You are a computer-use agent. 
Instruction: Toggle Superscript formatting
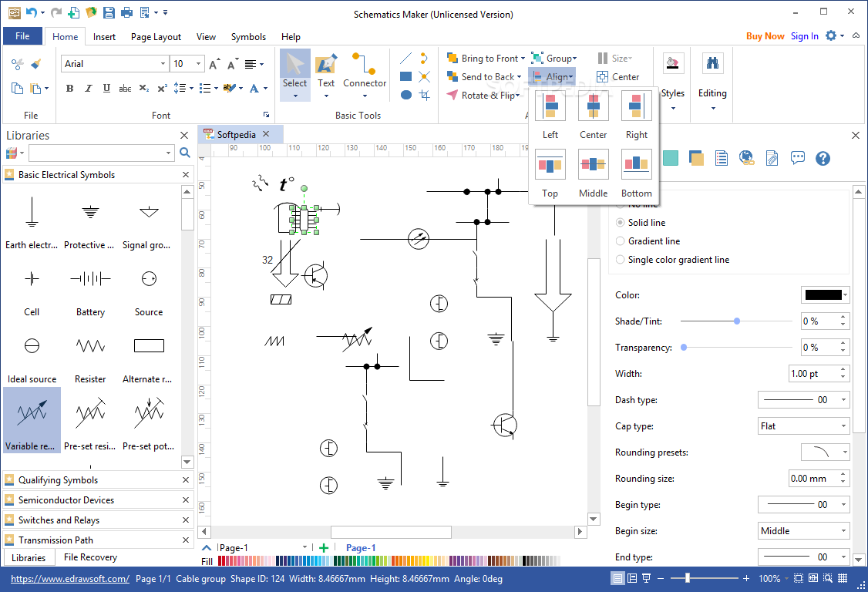162,88
